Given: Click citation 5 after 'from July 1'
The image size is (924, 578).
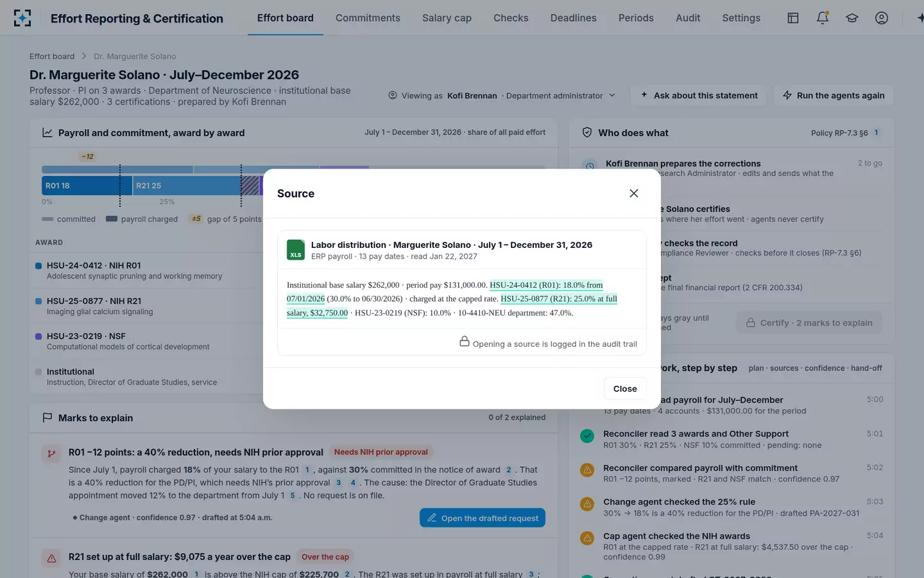Looking at the screenshot, I should click(x=292, y=496).
